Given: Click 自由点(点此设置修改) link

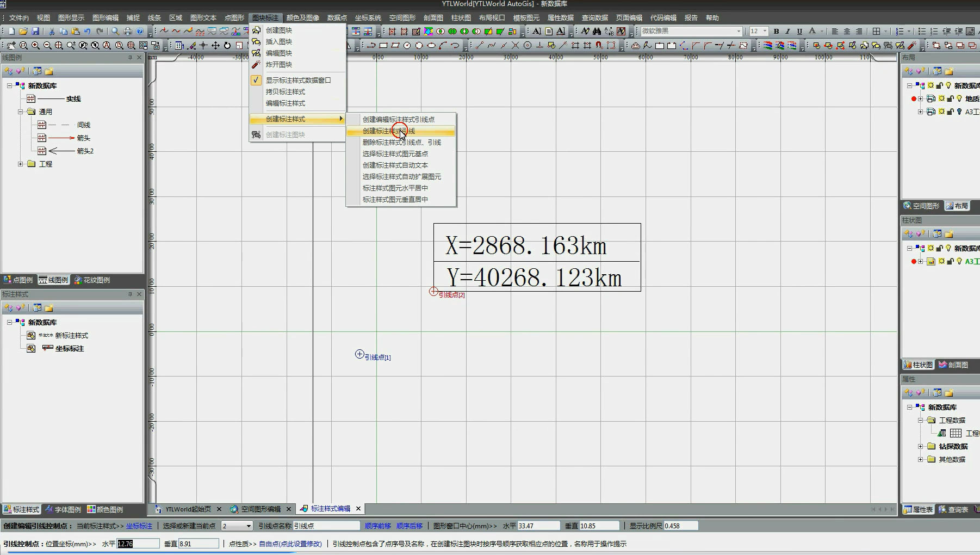Looking at the screenshot, I should coord(290,544).
